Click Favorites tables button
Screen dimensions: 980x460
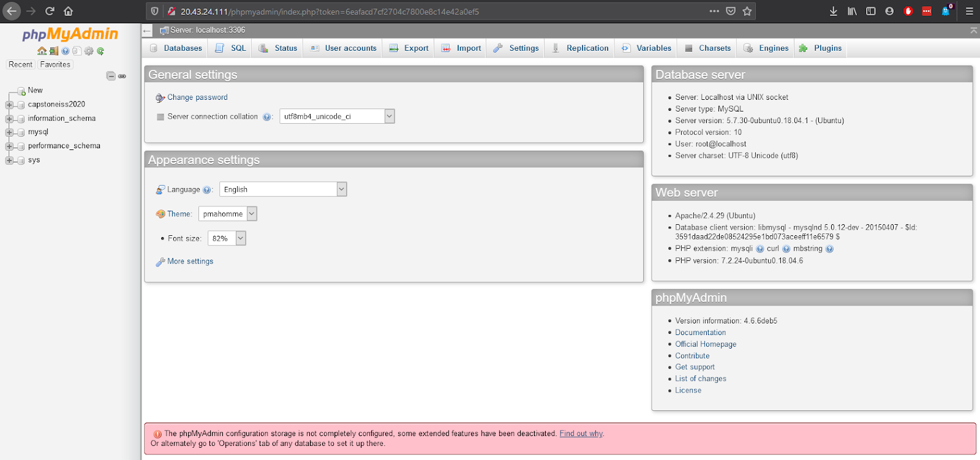(x=56, y=65)
